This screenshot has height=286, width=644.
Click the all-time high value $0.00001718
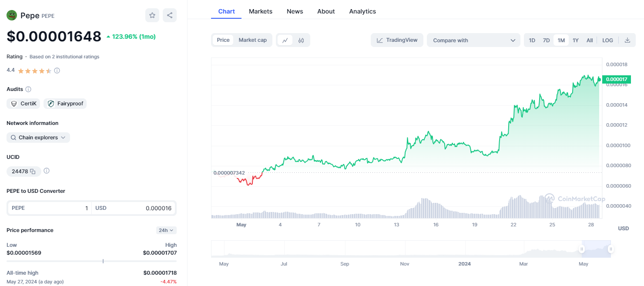click(160, 273)
